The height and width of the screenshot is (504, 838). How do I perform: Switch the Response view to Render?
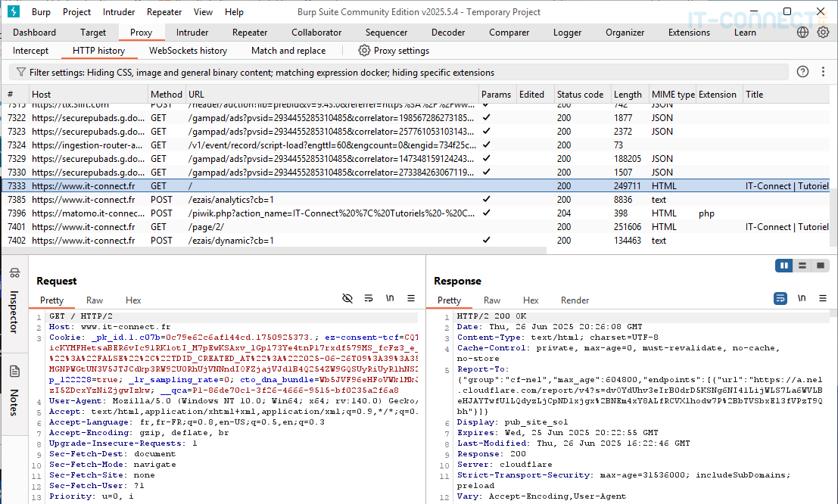[575, 300]
